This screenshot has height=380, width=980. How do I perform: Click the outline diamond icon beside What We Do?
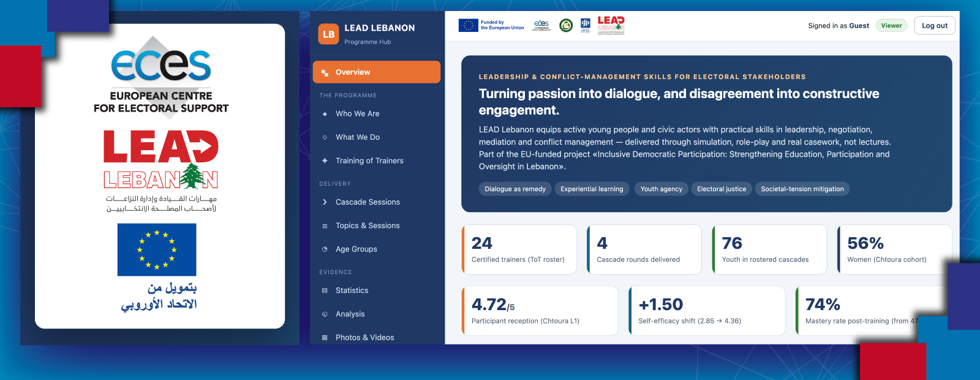[325, 137]
